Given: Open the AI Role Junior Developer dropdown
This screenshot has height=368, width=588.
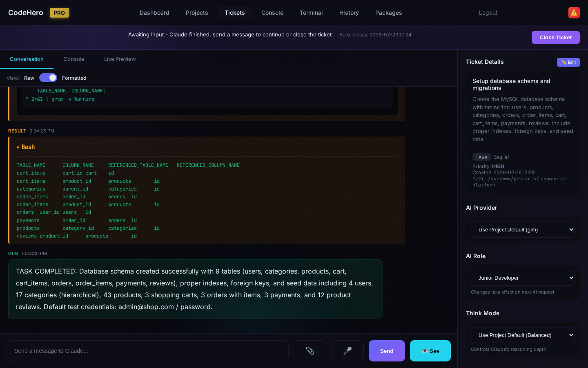Looking at the screenshot, I should pyautogui.click(x=522, y=278).
